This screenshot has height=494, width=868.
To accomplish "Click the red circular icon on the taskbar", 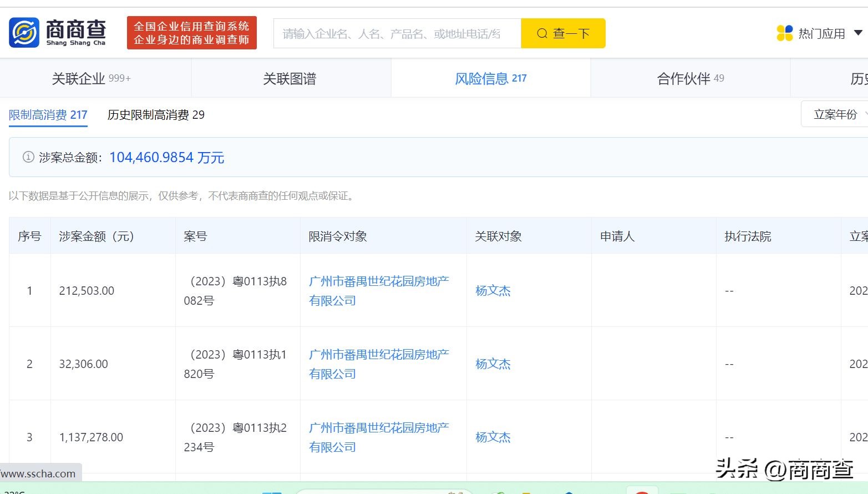I will [642, 492].
